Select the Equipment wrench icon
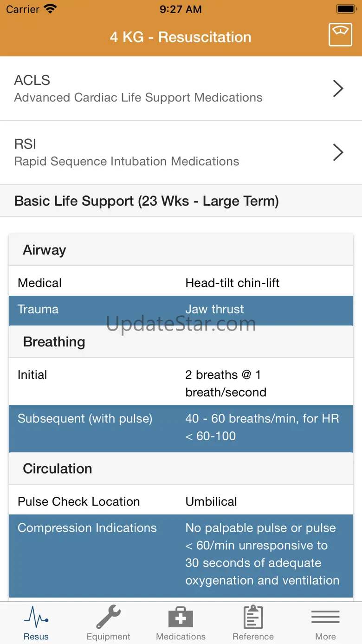 click(x=108, y=617)
